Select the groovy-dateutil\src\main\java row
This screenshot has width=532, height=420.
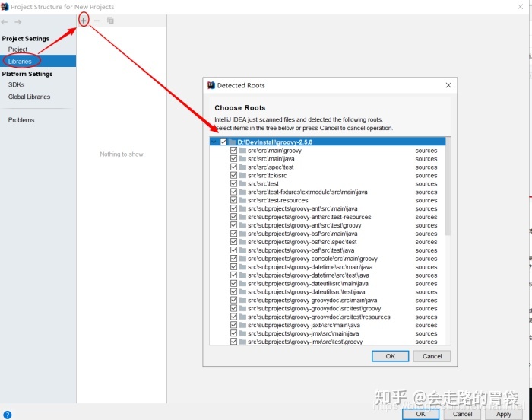(x=328, y=283)
